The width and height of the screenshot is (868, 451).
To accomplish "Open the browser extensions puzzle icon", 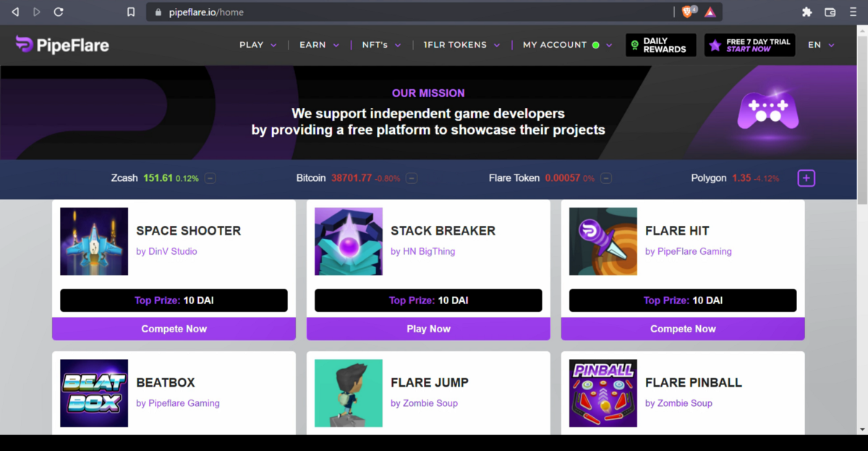I will pyautogui.click(x=807, y=12).
